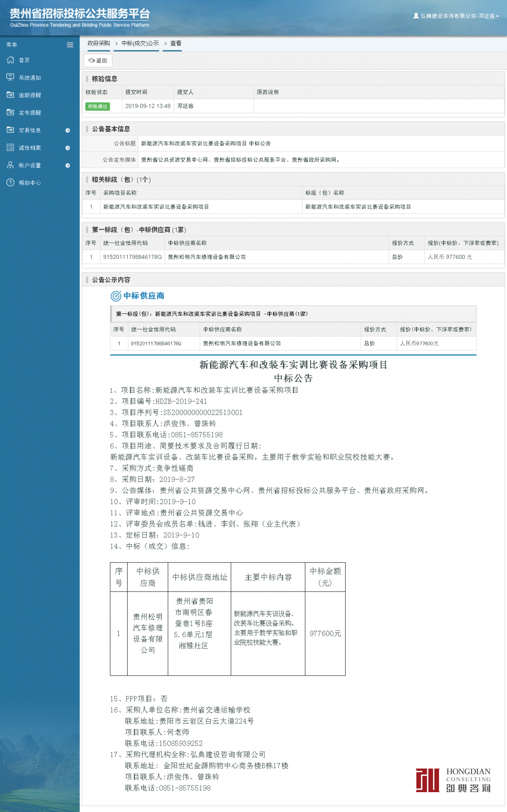Click the 主要中标内容 cell description
507x812 pixels.
(266, 628)
